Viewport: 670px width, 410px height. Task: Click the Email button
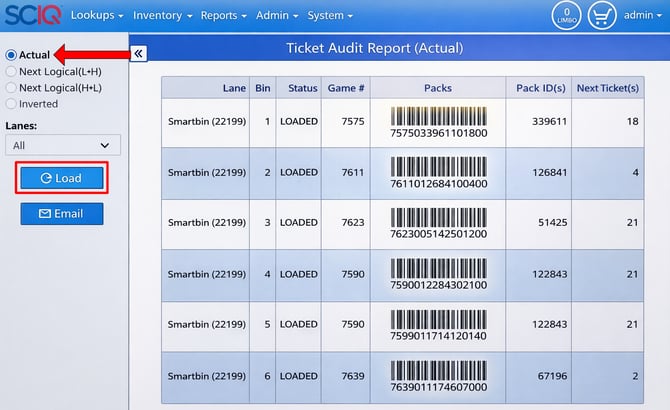(x=62, y=214)
